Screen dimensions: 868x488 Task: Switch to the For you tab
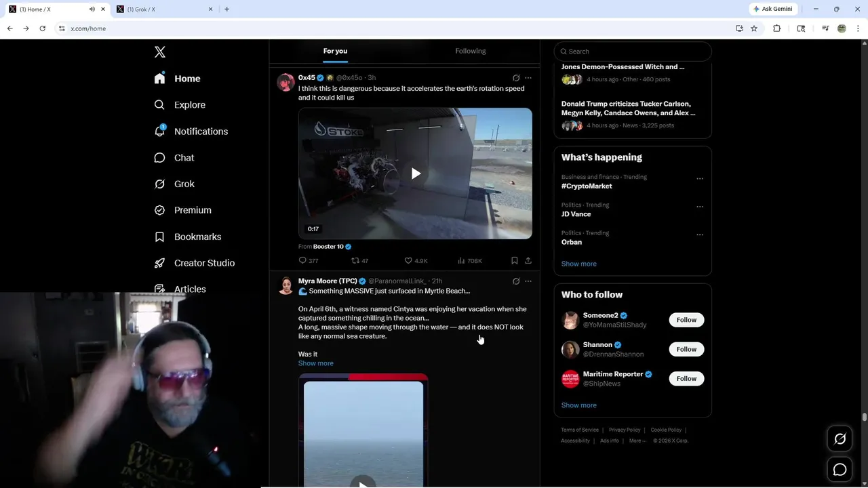click(335, 51)
